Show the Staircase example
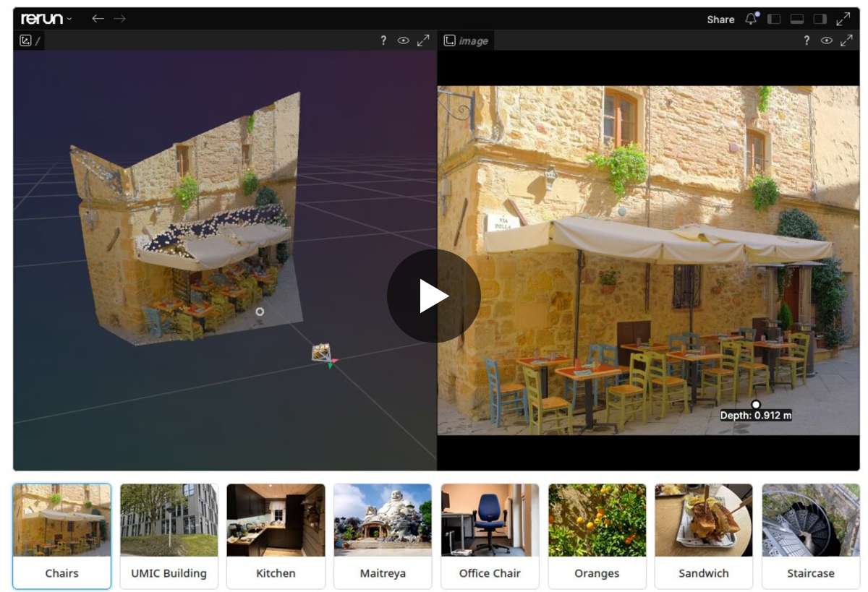Viewport: 868px width, 592px height. (812, 536)
